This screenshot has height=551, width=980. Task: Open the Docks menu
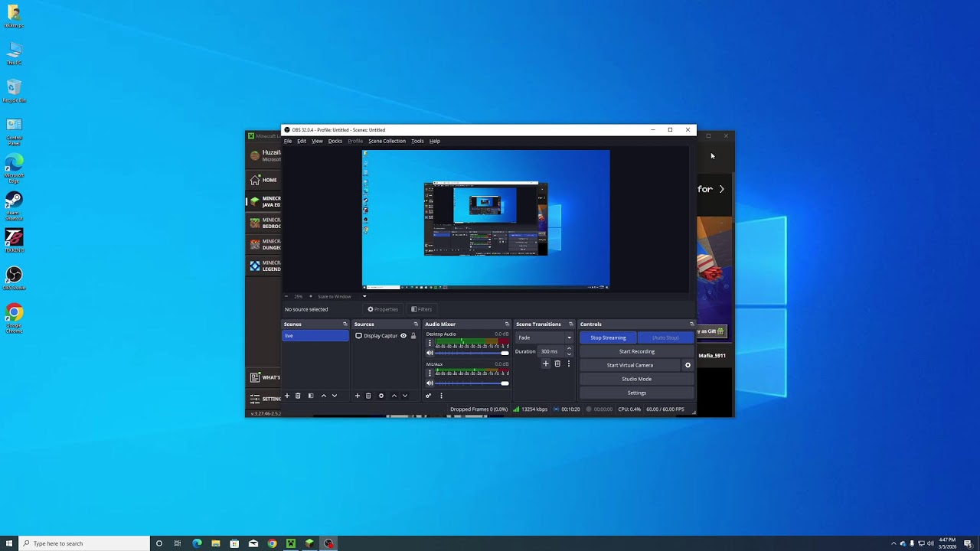[335, 141]
